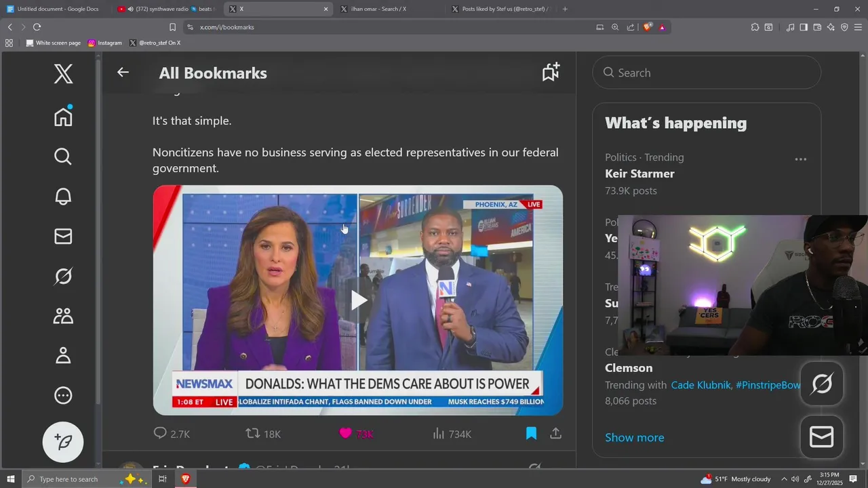
Task: Click zoom magnifier in address bar
Action: (615, 27)
